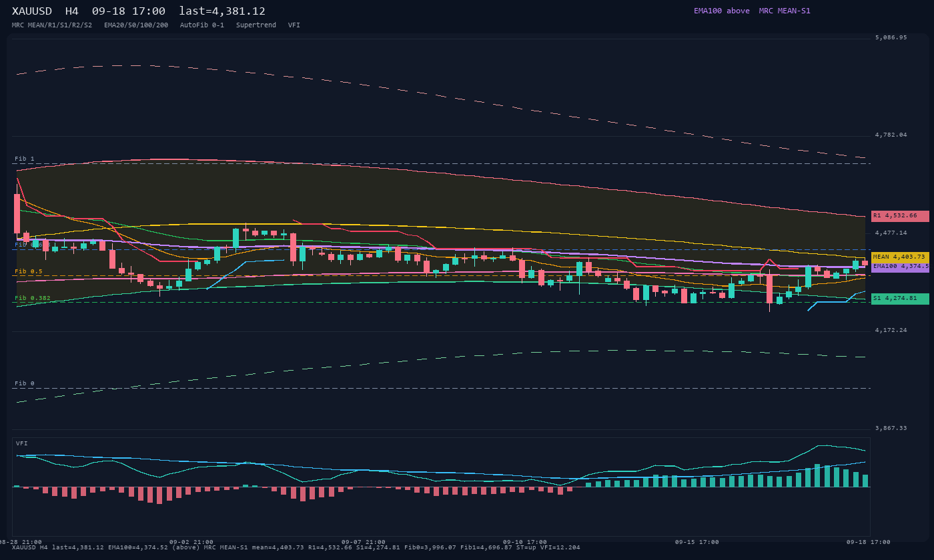Image resolution: width=934 pixels, height=560 pixels.
Task: Click the Fib 0 level label
Action: point(25,383)
